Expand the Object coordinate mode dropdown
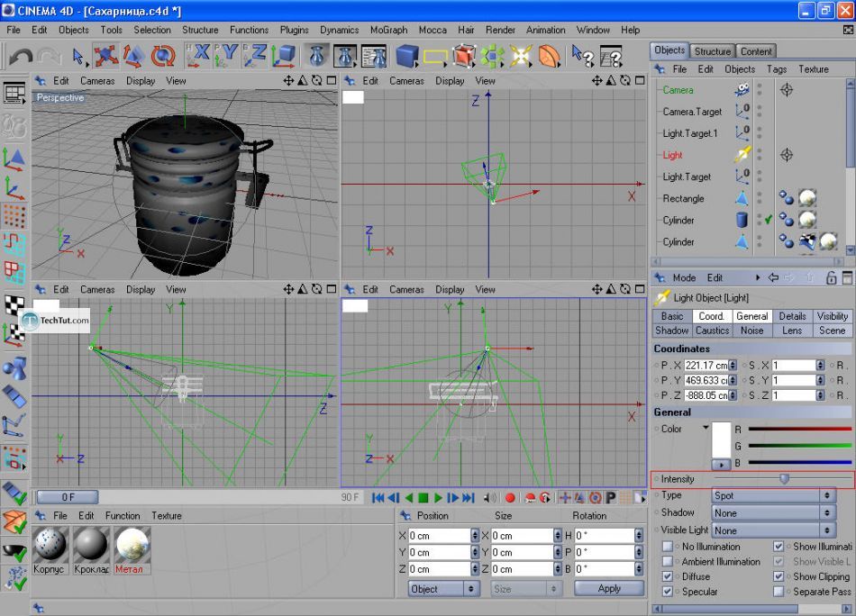 pos(442,588)
